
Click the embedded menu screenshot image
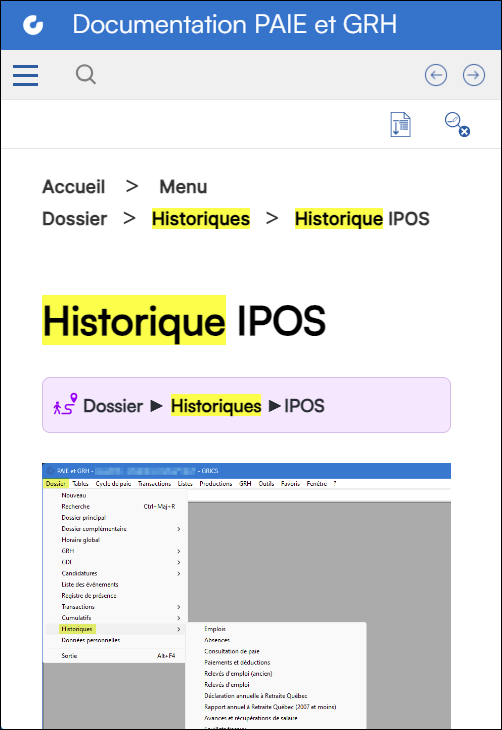click(246, 596)
